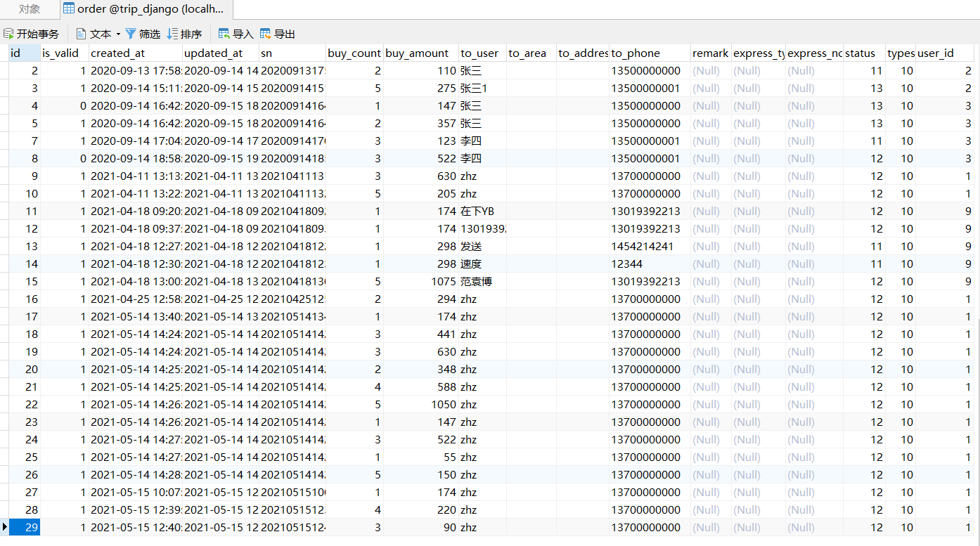Select the status column header

[864, 53]
